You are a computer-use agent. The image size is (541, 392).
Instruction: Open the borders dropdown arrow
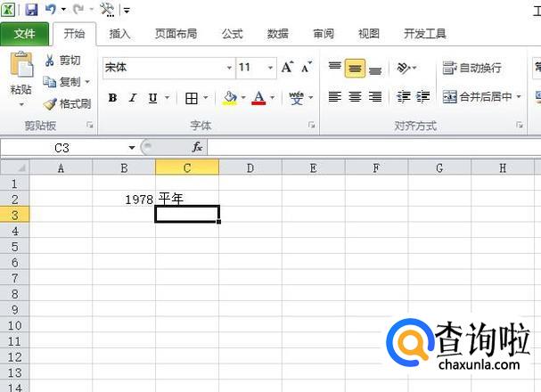coord(206,98)
